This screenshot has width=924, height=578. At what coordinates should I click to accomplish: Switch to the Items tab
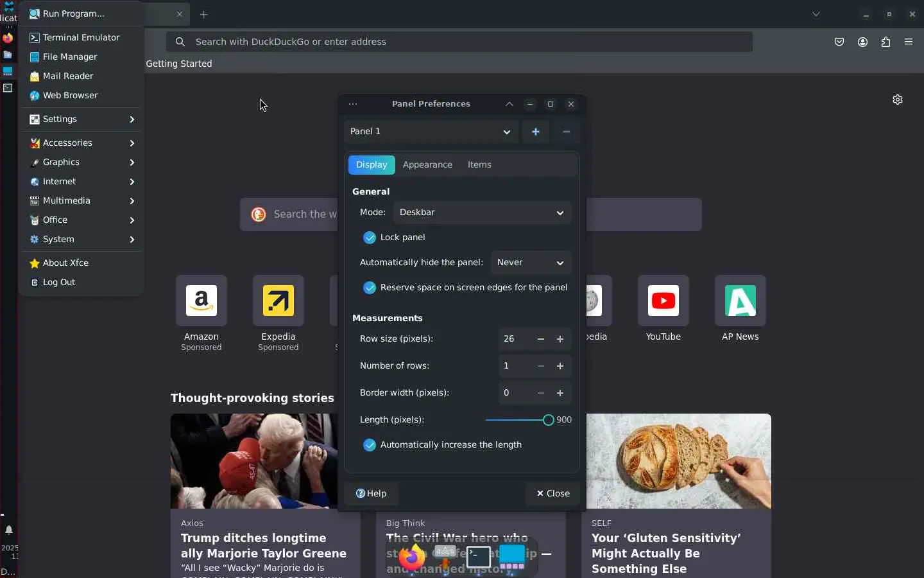479,165
